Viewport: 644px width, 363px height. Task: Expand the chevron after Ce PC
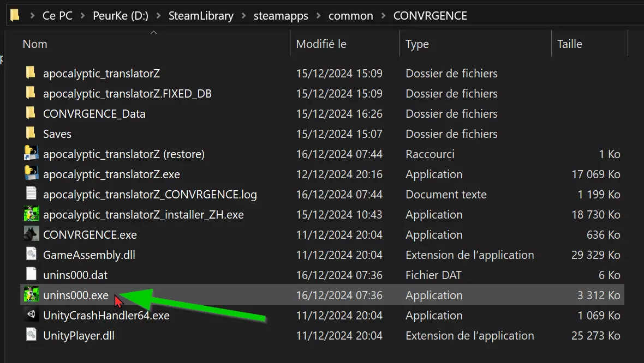point(82,16)
